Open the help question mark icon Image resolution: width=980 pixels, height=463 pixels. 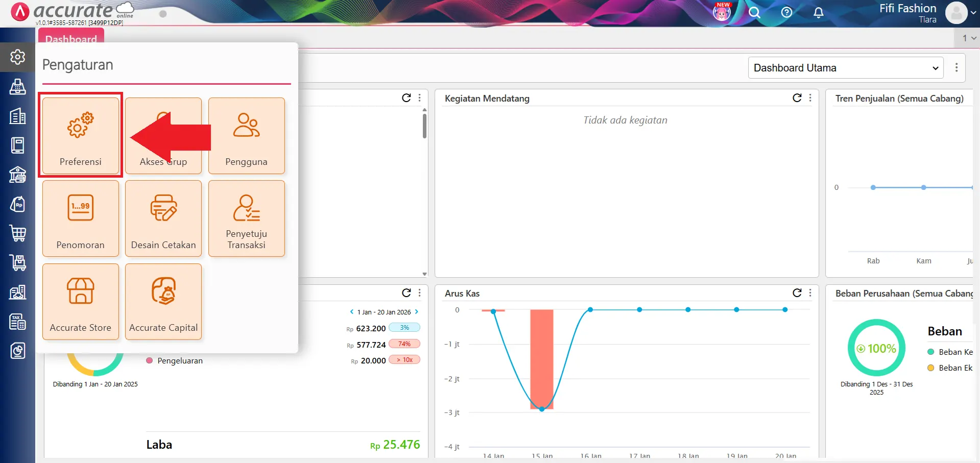(x=786, y=13)
